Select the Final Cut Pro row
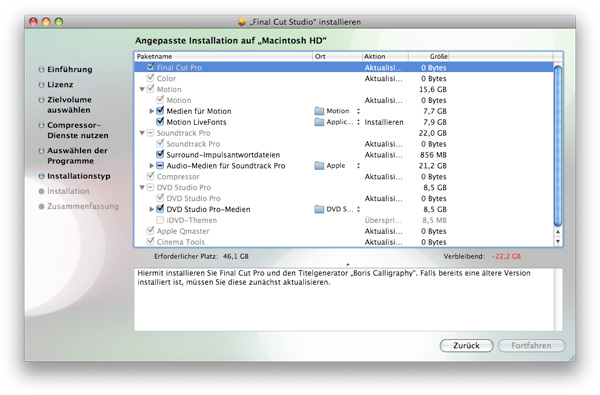Image resolution: width=600 pixels, height=395 pixels. click(344, 67)
